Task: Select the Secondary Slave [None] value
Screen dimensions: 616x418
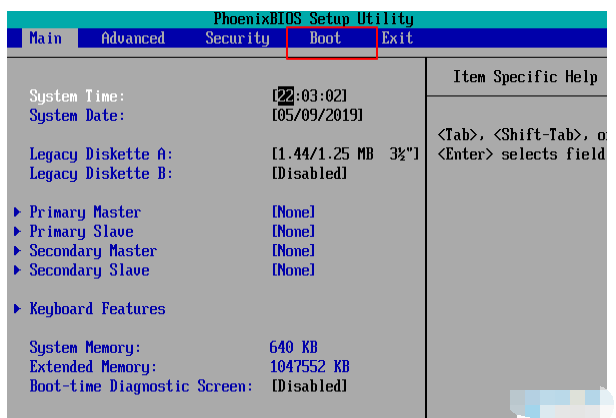Action: click(x=293, y=270)
